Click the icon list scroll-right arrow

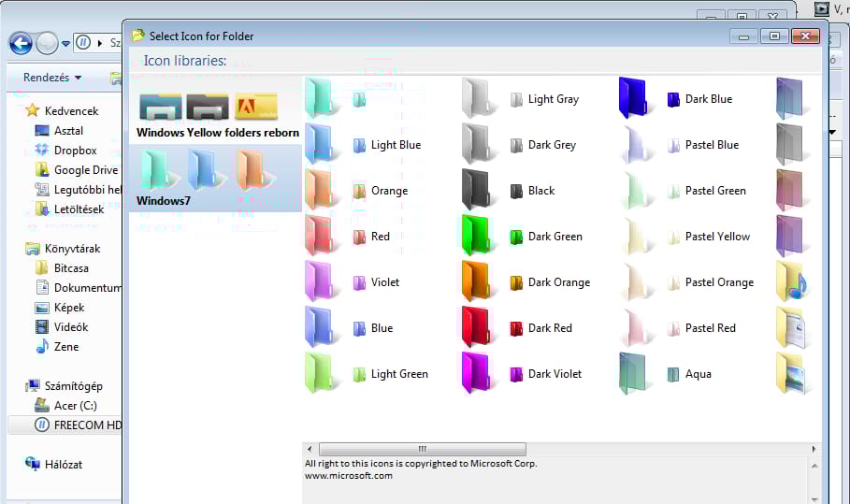pos(814,449)
